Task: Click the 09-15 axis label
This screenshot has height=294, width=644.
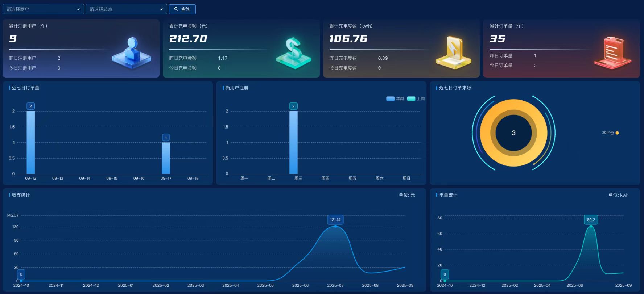Action: point(112,178)
